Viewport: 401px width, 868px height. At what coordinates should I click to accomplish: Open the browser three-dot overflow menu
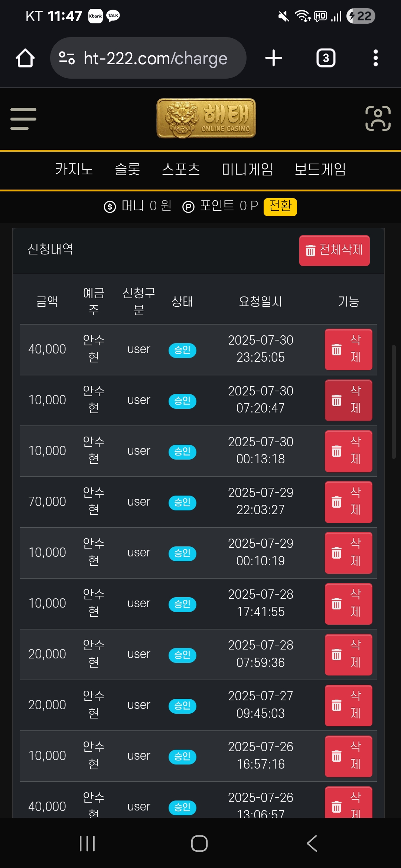pyautogui.click(x=376, y=58)
